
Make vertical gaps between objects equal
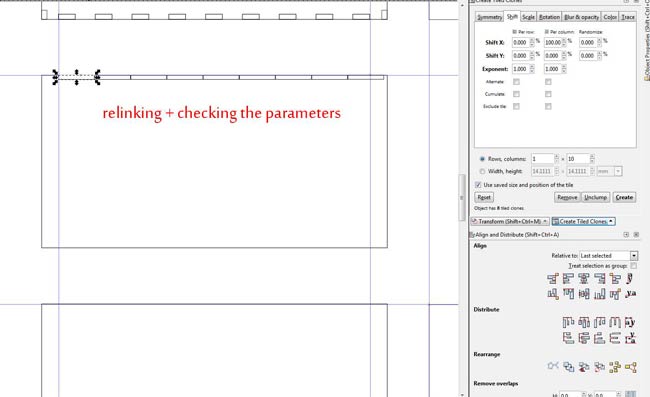616,338
